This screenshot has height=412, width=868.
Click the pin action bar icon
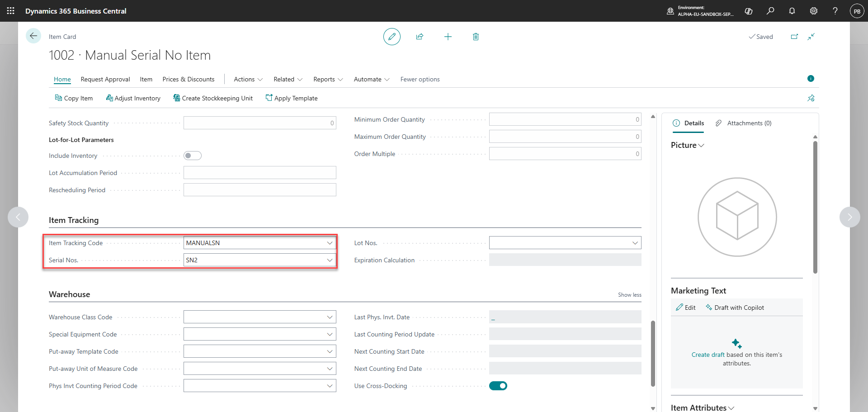point(811,98)
